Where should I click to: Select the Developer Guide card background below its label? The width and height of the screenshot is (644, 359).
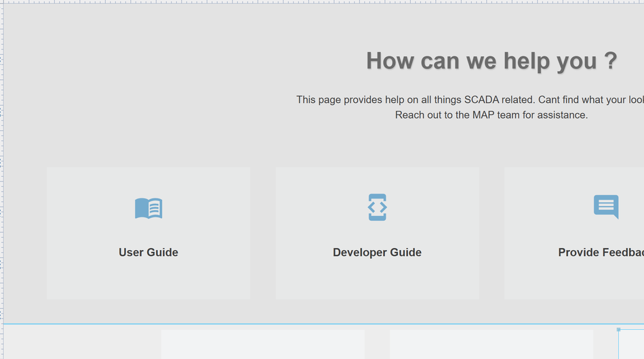(377, 281)
